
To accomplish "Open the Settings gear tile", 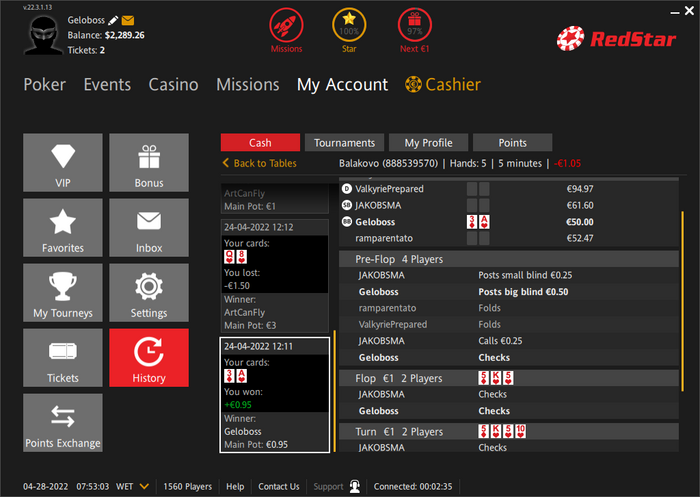I will click(149, 292).
